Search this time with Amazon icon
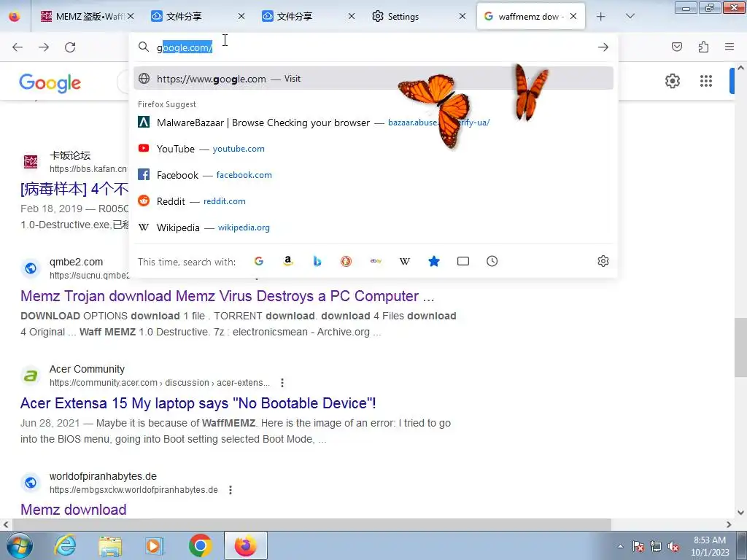This screenshot has width=747, height=560. tap(287, 261)
